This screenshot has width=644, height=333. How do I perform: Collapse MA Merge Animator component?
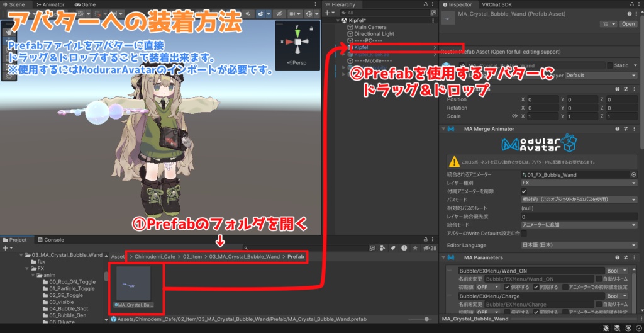(443, 128)
